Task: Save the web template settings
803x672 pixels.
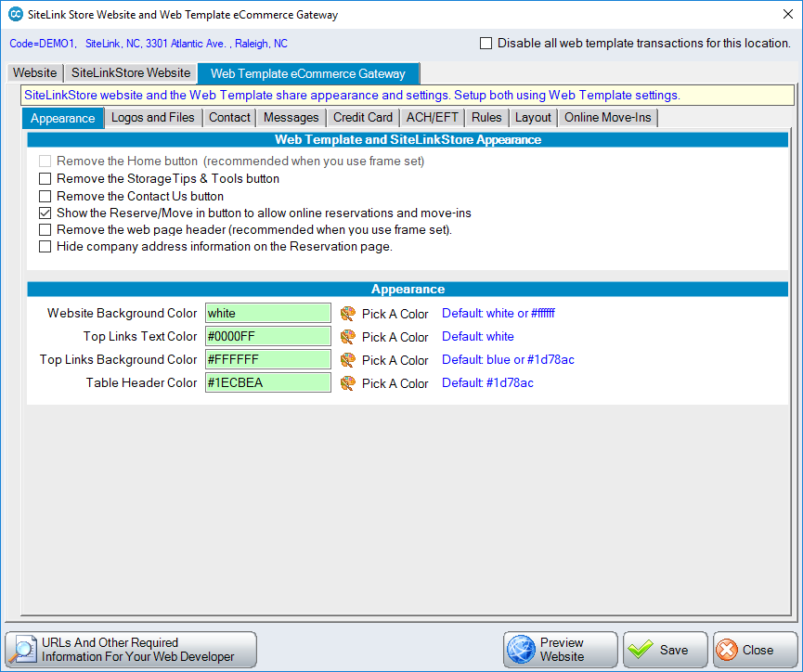Action: (666, 650)
